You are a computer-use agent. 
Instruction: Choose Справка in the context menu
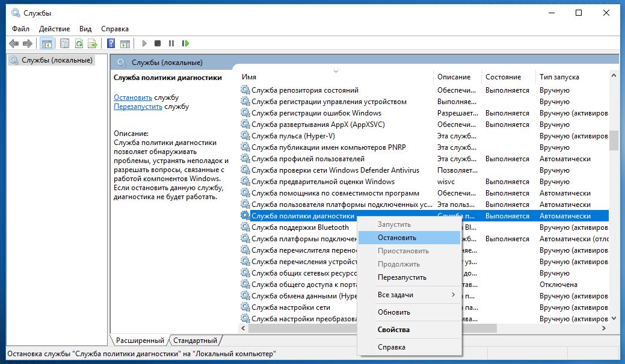[410, 347]
